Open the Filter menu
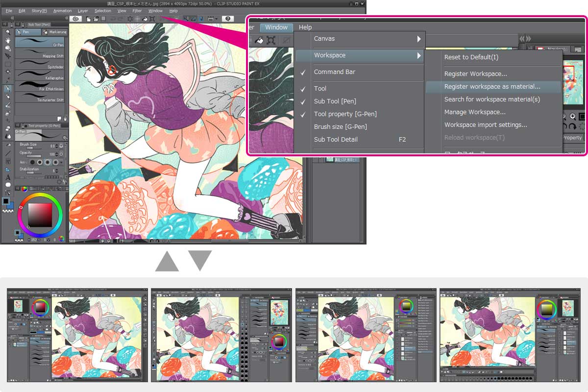The height and width of the screenshot is (392, 588). [137, 11]
